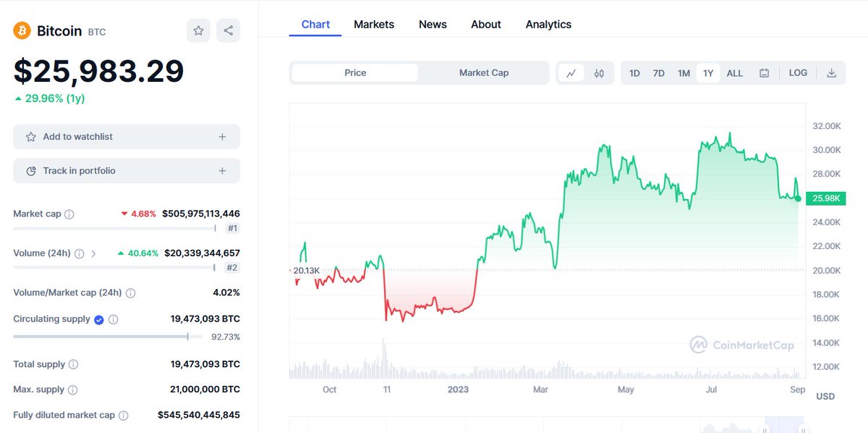Click the Volume (24h) info icon
The width and height of the screenshot is (868, 433).
[79, 253]
